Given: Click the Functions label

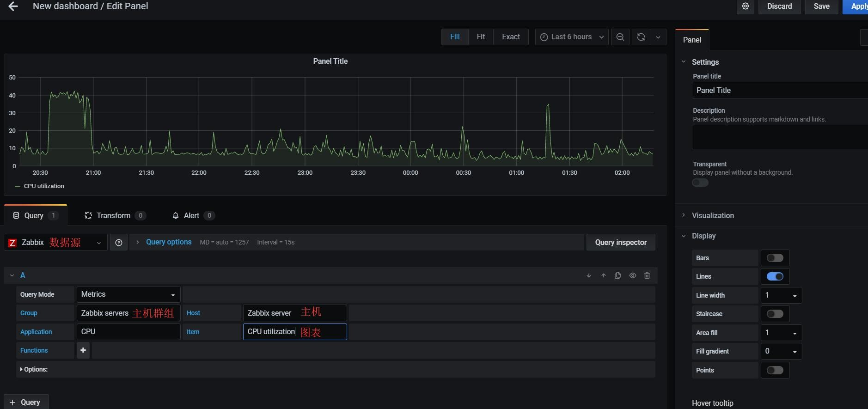Looking at the screenshot, I should (34, 350).
